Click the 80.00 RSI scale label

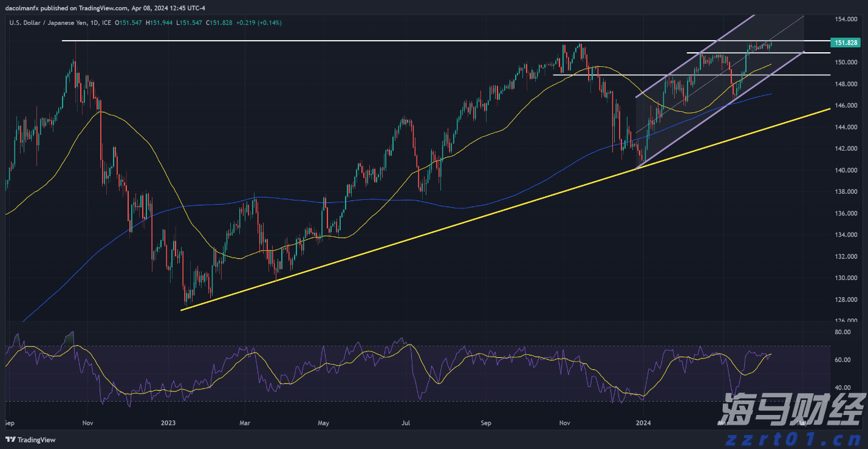[x=842, y=332]
